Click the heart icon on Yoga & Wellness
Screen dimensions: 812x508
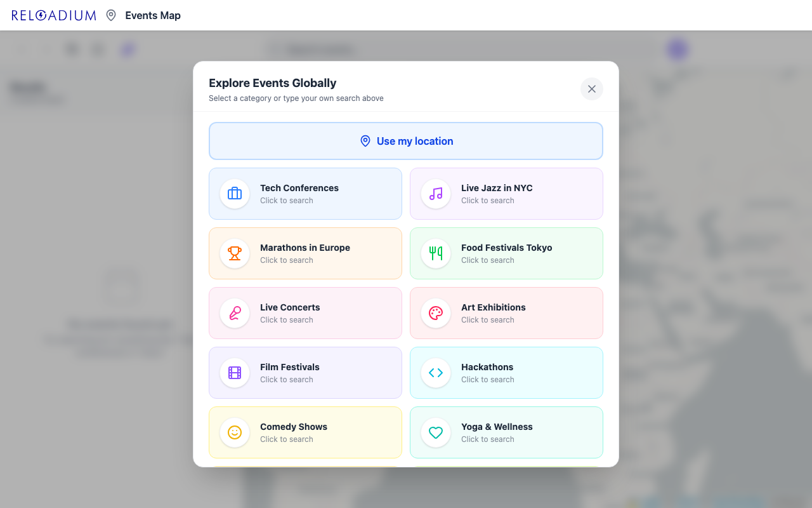tap(435, 432)
